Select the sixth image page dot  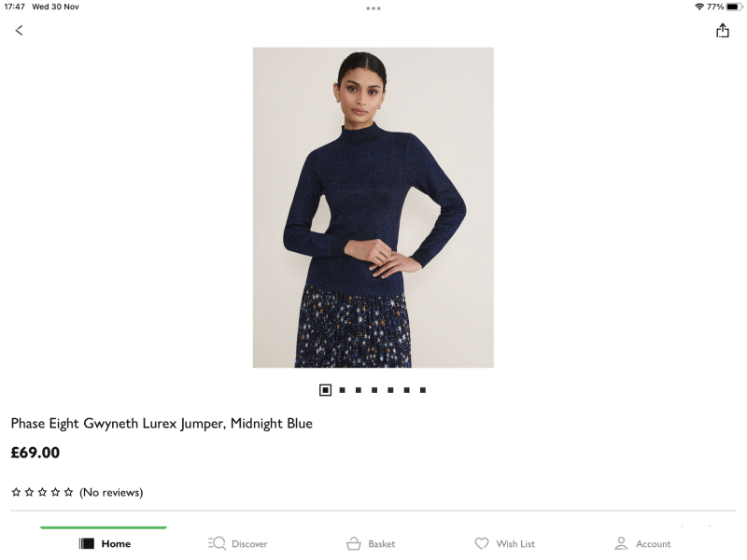point(406,390)
